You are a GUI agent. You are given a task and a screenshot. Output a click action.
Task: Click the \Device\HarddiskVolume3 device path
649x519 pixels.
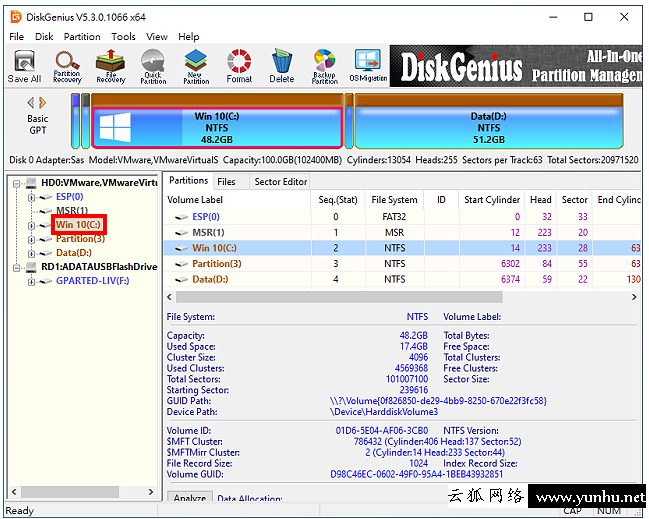tap(384, 412)
